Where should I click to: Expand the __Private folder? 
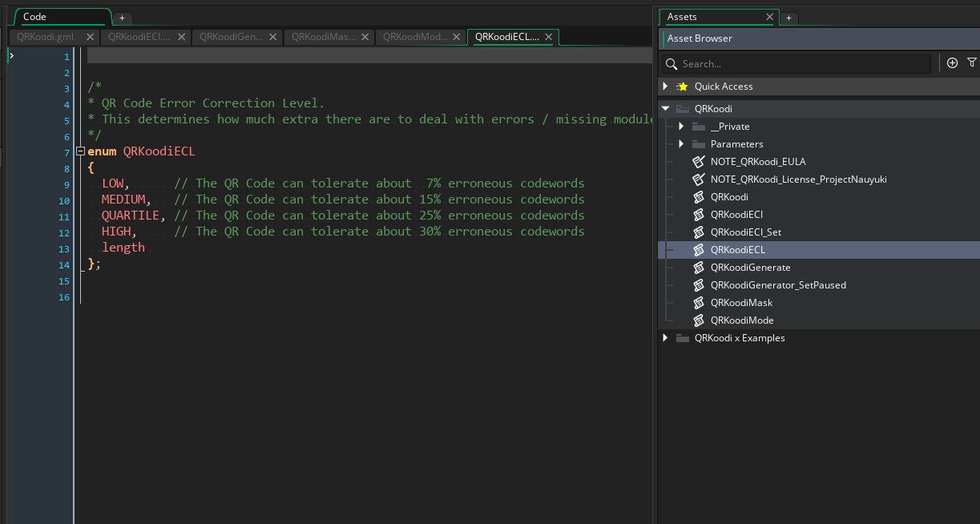[681, 127]
